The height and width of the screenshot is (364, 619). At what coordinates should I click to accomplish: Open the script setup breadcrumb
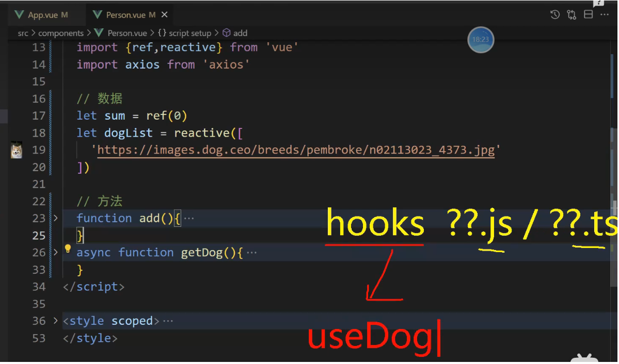[190, 33]
